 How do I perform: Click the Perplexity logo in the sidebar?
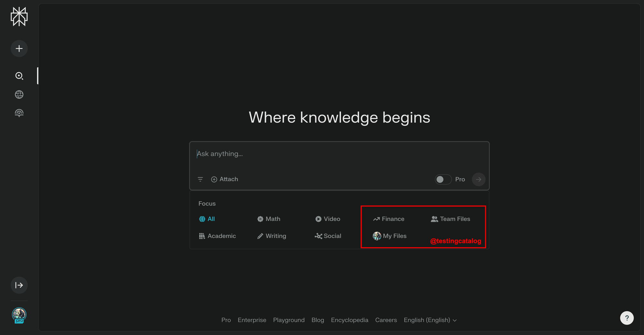pos(19,16)
